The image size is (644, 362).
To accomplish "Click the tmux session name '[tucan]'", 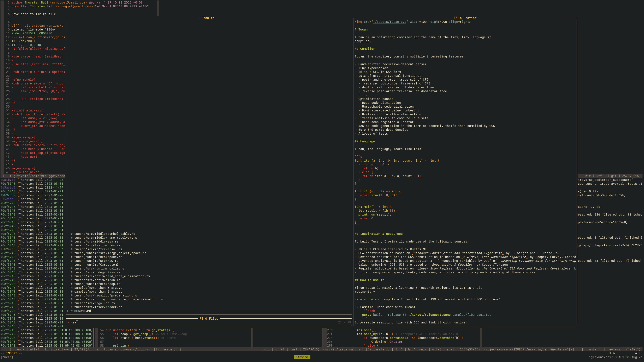I will point(7,357).
